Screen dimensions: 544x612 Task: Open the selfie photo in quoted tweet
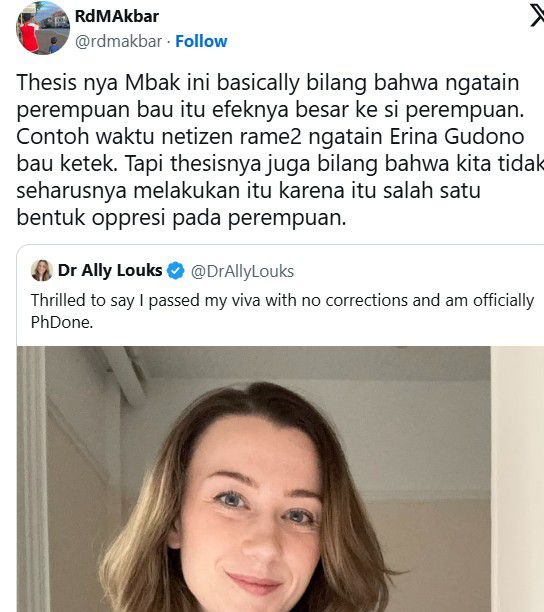pos(253,479)
